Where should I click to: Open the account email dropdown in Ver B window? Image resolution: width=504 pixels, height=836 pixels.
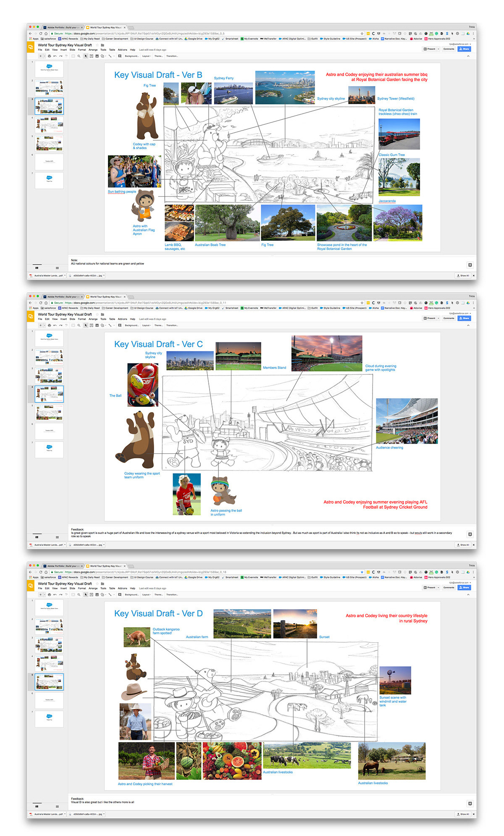click(x=460, y=44)
